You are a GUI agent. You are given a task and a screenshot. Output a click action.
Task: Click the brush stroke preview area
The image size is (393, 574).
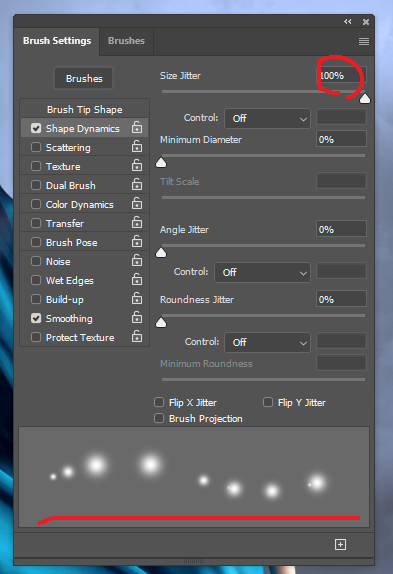[x=194, y=477]
